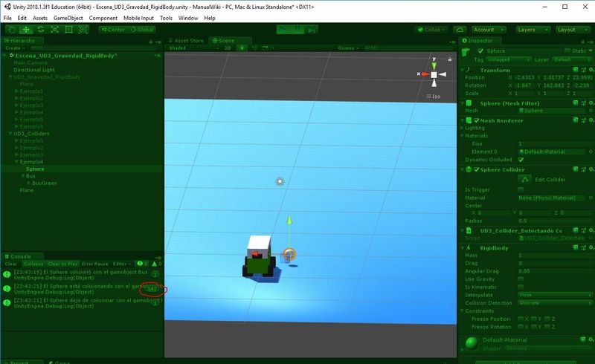Toggle the console Collapse button

pyautogui.click(x=33, y=264)
